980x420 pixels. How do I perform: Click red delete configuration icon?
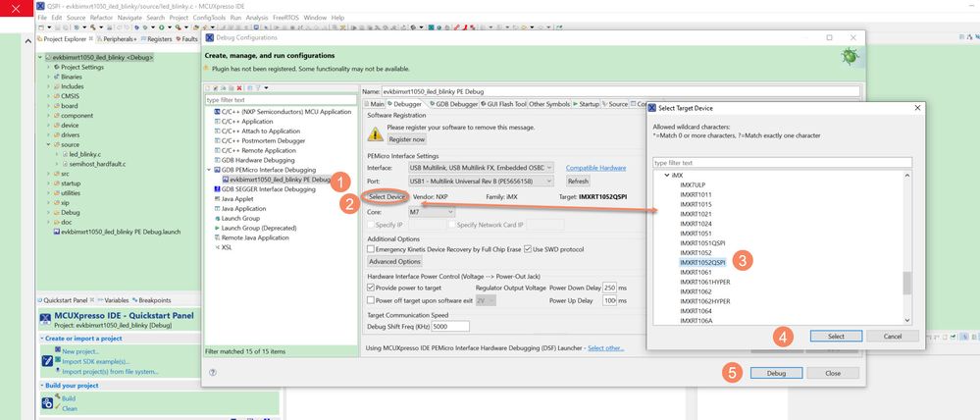point(239,88)
